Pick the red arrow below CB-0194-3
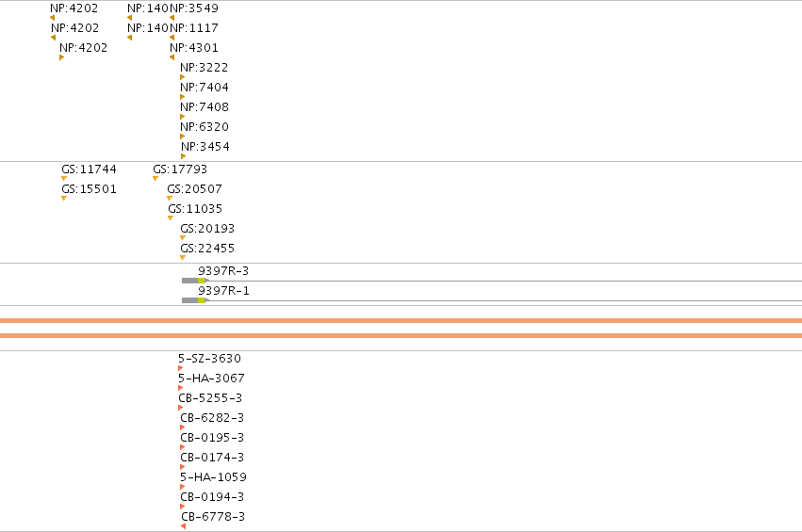The image size is (802, 532). [x=183, y=507]
